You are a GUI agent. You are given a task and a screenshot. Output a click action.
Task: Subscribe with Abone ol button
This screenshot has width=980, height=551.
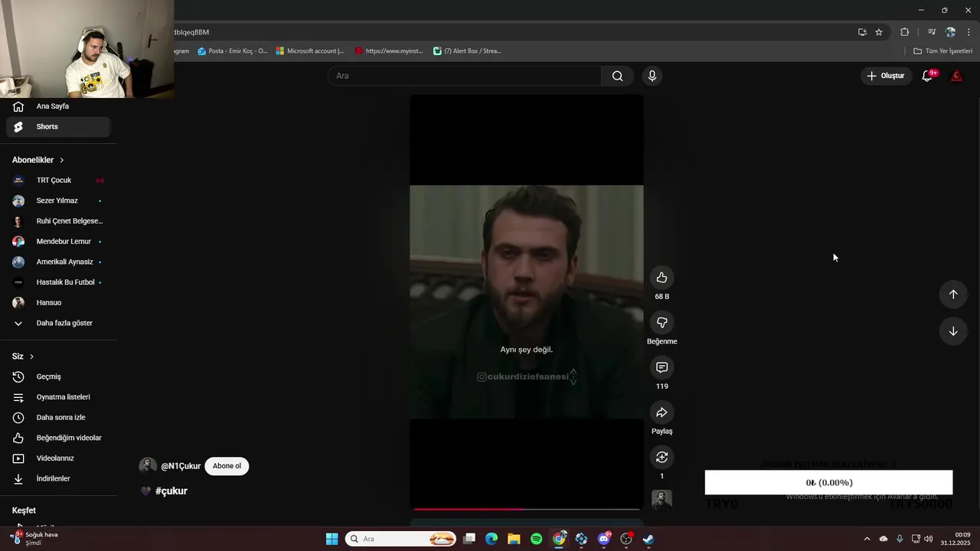(x=227, y=466)
